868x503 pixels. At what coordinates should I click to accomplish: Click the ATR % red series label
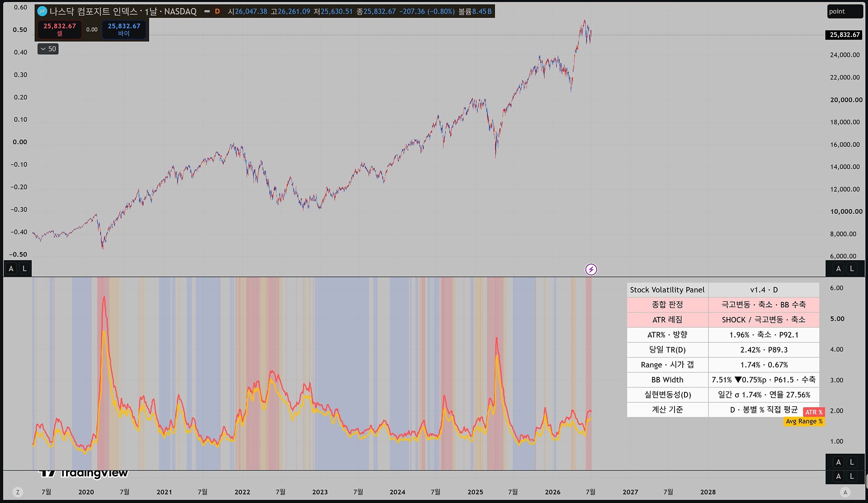(x=814, y=412)
